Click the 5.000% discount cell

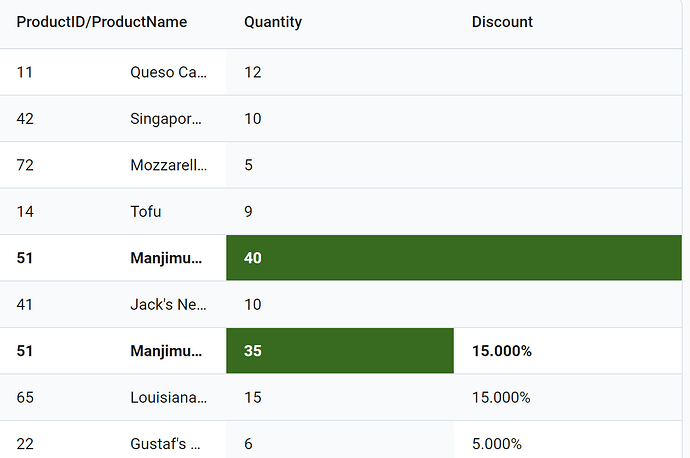(x=498, y=443)
